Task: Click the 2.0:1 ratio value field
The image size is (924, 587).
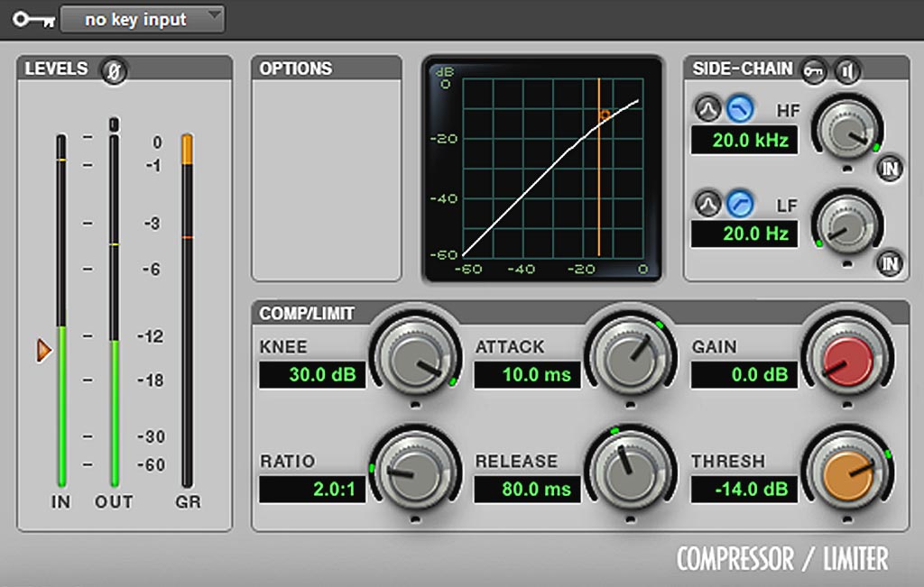Action: (312, 489)
